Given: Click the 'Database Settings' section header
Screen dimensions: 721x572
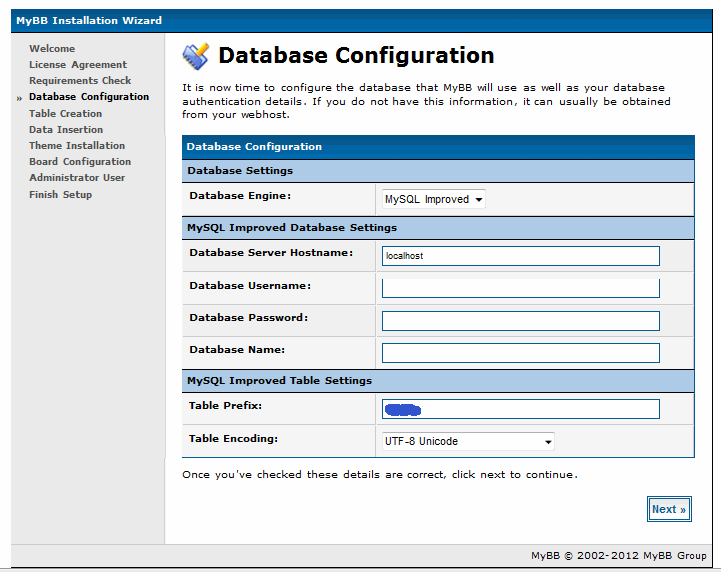Looking at the screenshot, I should (x=438, y=171).
